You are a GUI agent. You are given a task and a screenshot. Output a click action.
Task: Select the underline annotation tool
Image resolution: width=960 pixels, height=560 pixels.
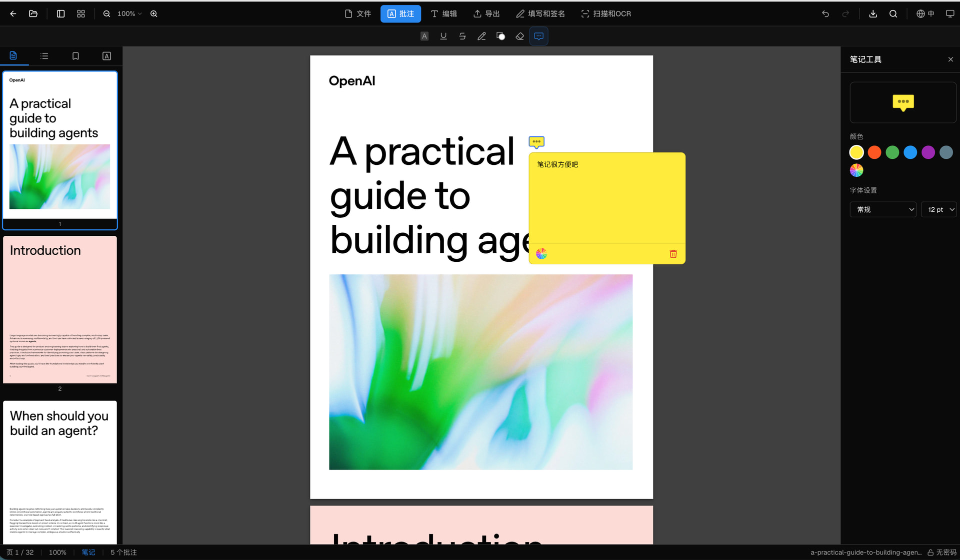tap(443, 36)
